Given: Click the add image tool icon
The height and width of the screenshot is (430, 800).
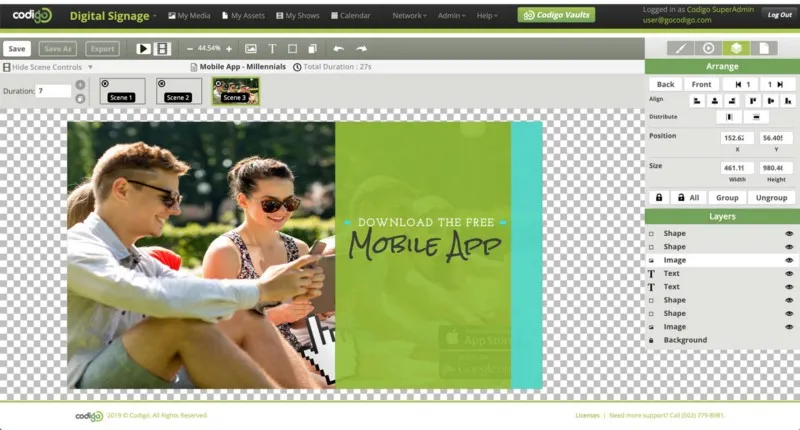Looking at the screenshot, I should pyautogui.click(x=250, y=48).
